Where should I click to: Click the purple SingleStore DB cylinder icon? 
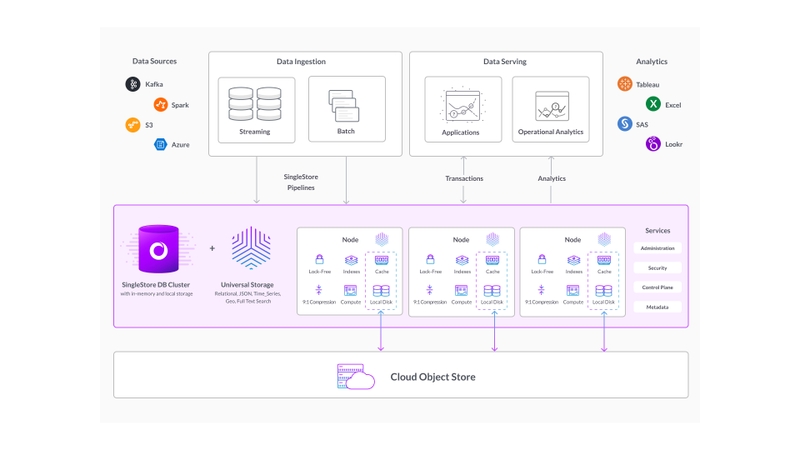[159, 249]
